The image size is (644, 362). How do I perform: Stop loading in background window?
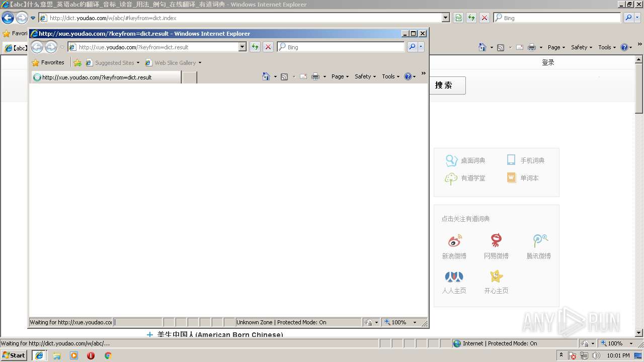(485, 18)
